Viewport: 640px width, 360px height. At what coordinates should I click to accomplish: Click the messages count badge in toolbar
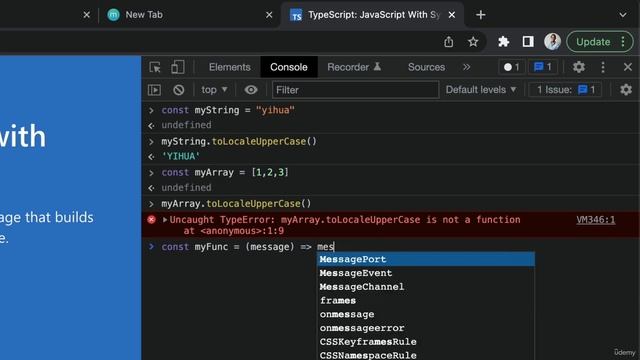pos(543,67)
